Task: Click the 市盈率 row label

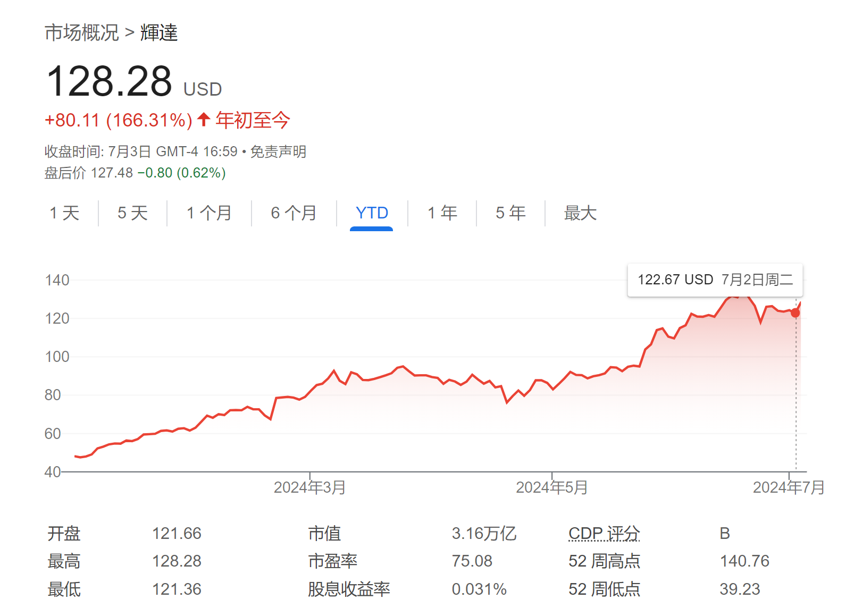Action: (x=332, y=561)
